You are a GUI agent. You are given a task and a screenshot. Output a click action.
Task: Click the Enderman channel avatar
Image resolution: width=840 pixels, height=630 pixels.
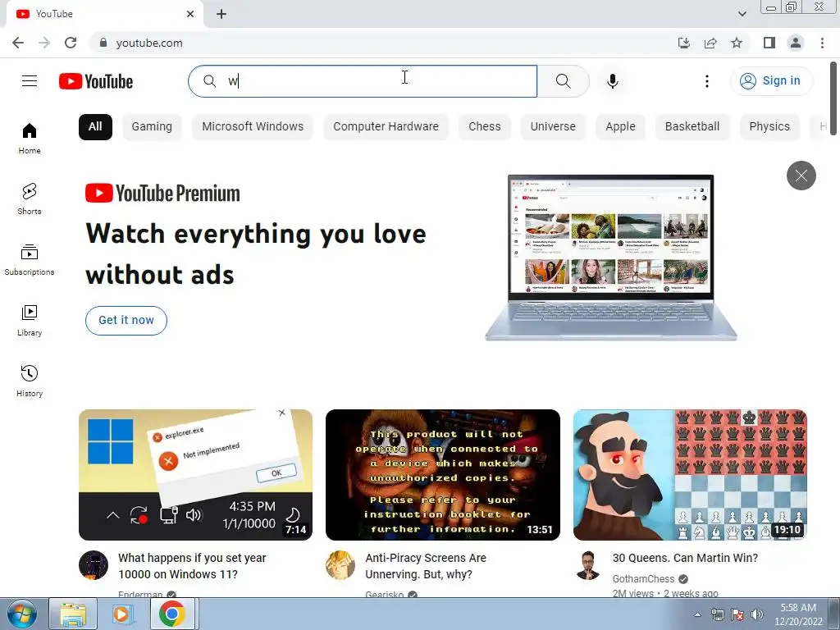[x=94, y=565]
